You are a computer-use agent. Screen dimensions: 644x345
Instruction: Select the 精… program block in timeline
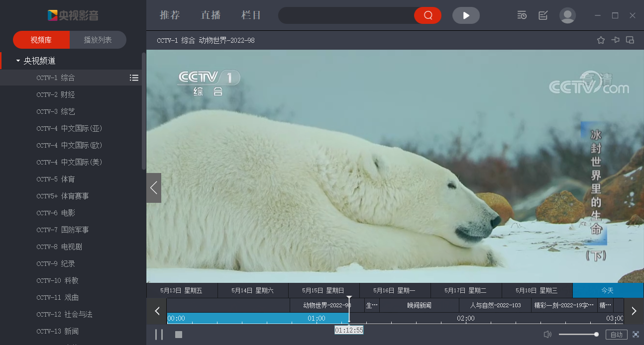605,305
